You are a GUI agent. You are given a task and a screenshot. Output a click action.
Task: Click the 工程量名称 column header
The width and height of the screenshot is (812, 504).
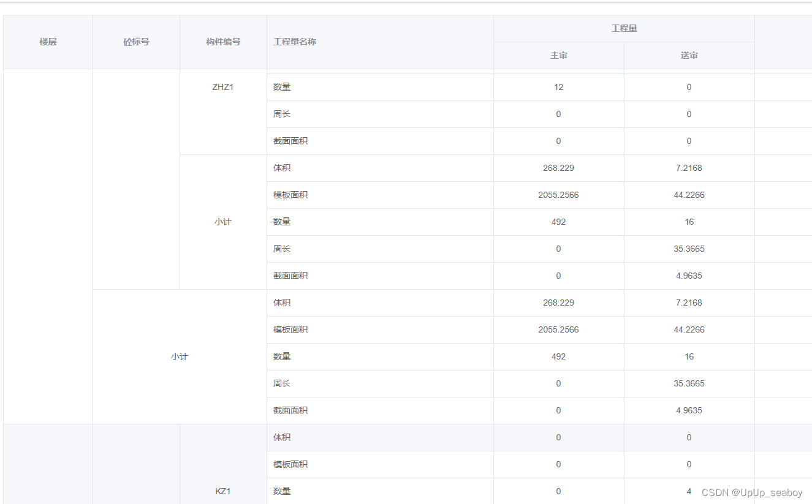tap(293, 42)
